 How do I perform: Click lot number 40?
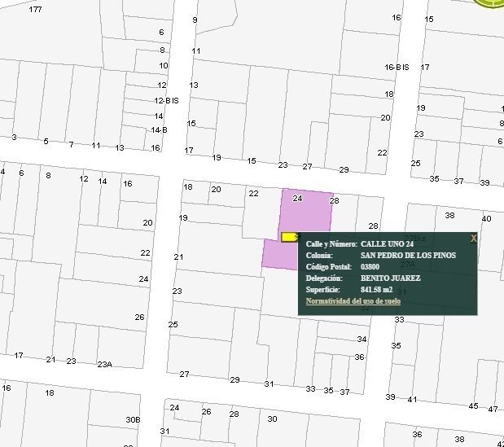point(486,219)
